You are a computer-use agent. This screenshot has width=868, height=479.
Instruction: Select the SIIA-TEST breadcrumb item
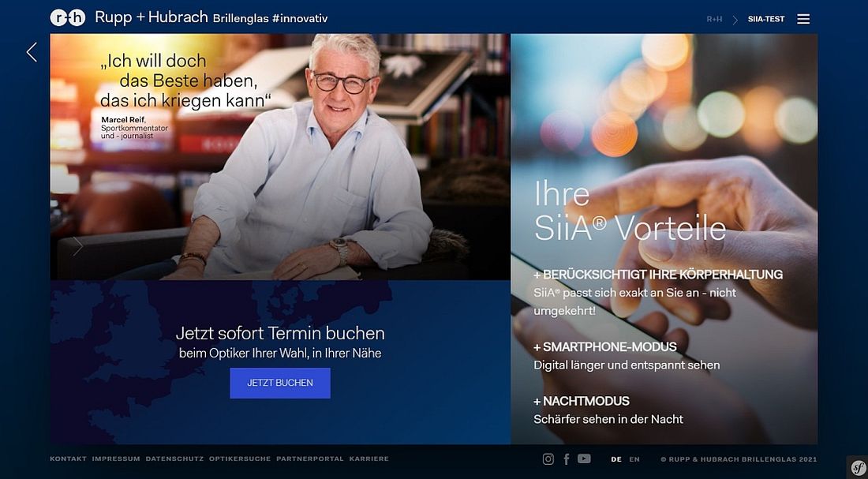pyautogui.click(x=766, y=19)
